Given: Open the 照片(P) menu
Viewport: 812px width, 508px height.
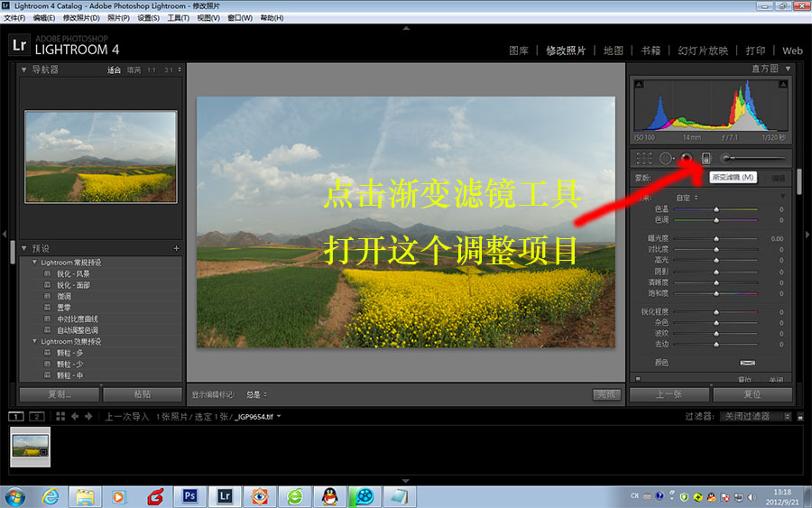Looking at the screenshot, I should tap(118, 18).
